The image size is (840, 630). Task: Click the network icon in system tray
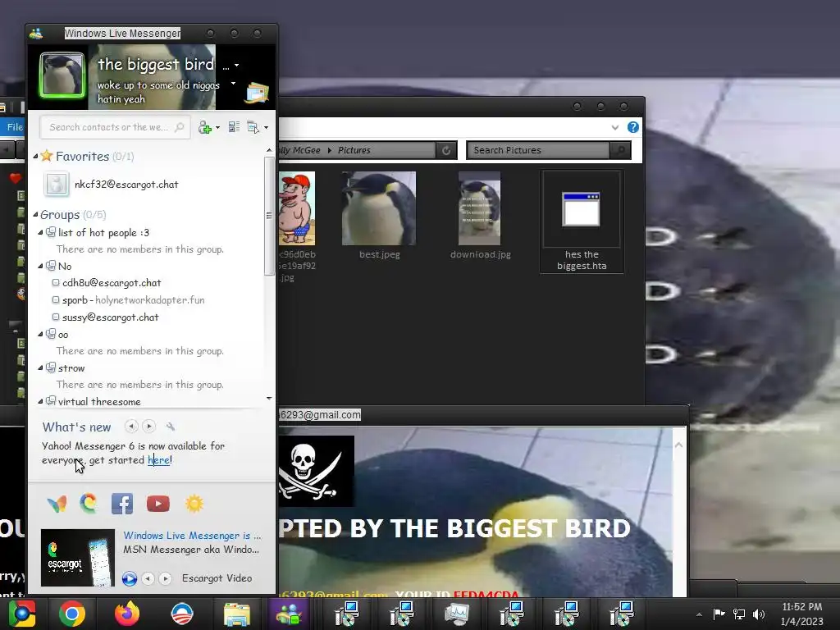739,614
